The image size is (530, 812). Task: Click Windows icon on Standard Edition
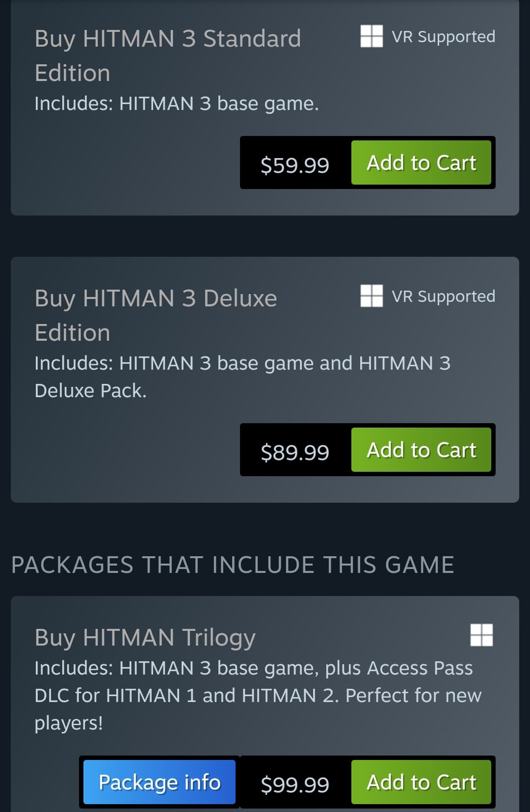pos(371,36)
